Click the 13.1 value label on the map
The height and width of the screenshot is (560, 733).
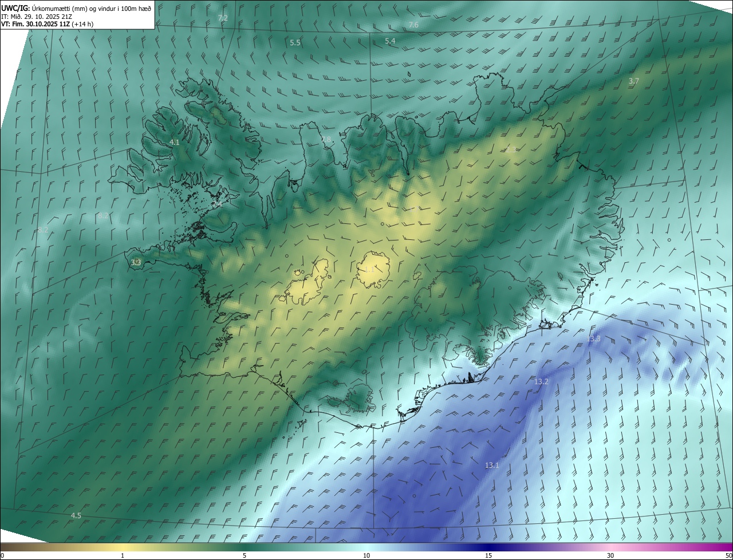coord(492,466)
